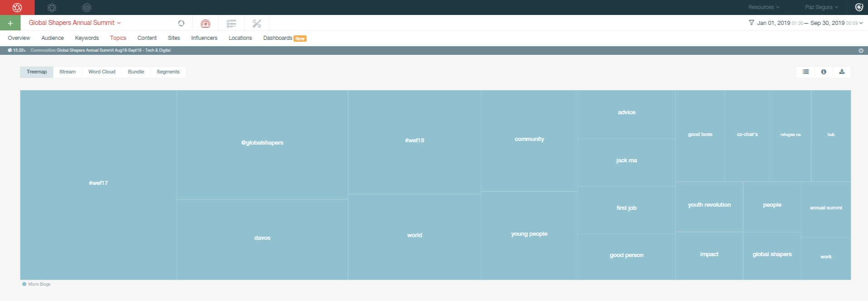This screenshot has height=301, width=868.
Task: Click the #wef17 treemap tile
Action: [98, 183]
